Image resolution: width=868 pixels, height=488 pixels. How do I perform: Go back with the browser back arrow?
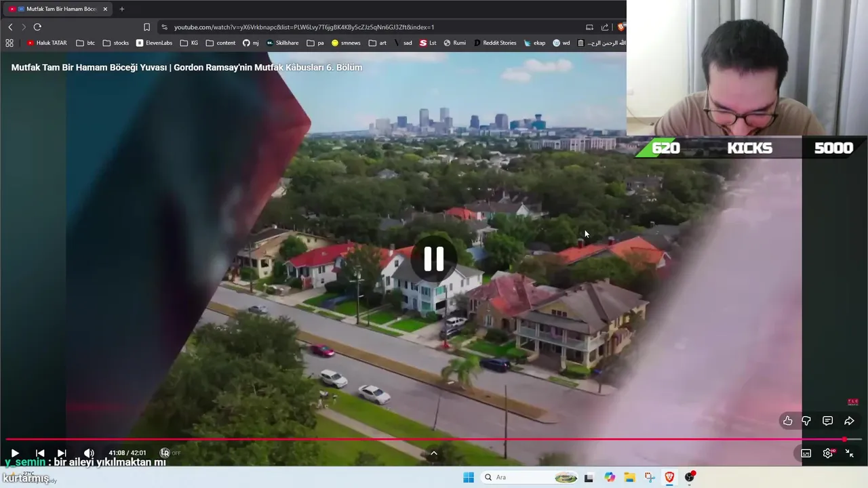(10, 27)
